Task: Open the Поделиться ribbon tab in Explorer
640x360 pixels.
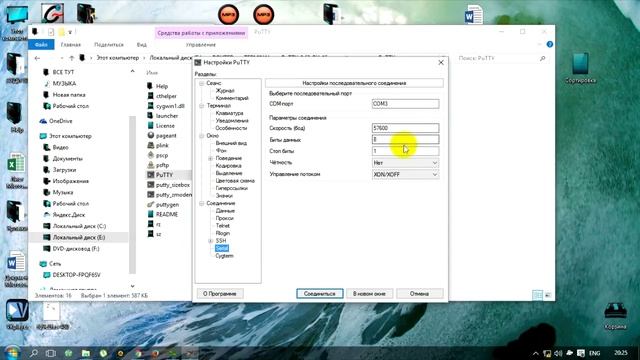Action: [x=109, y=44]
